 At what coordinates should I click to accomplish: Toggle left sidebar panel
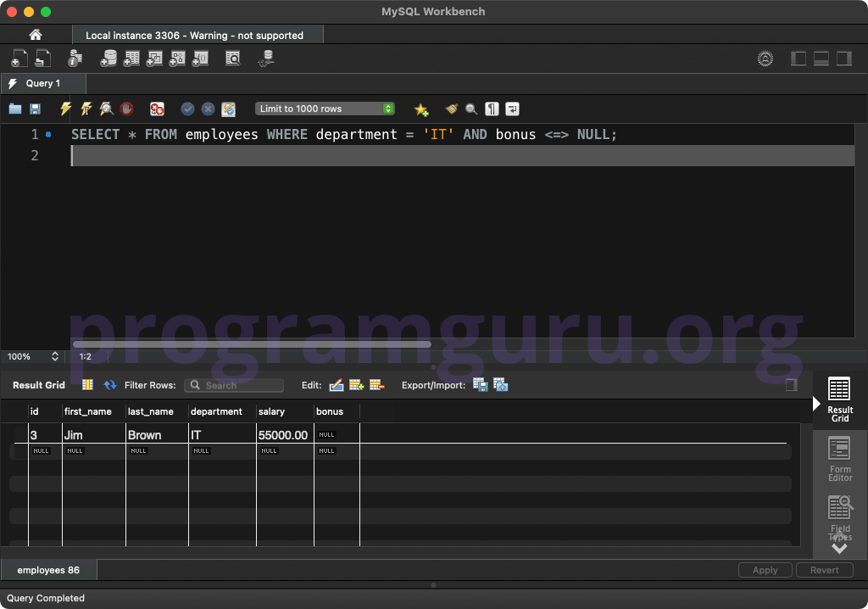(x=798, y=59)
